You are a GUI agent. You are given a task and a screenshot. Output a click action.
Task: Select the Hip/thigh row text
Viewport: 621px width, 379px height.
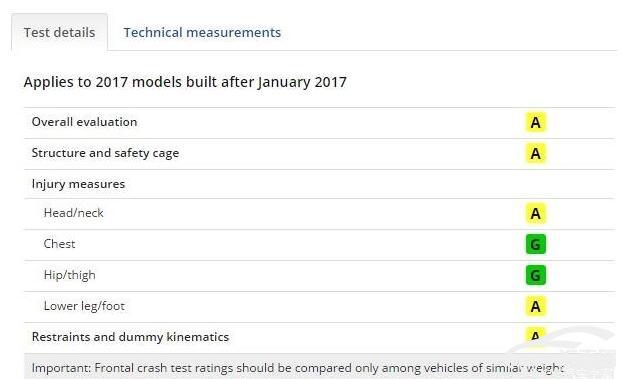(70, 275)
